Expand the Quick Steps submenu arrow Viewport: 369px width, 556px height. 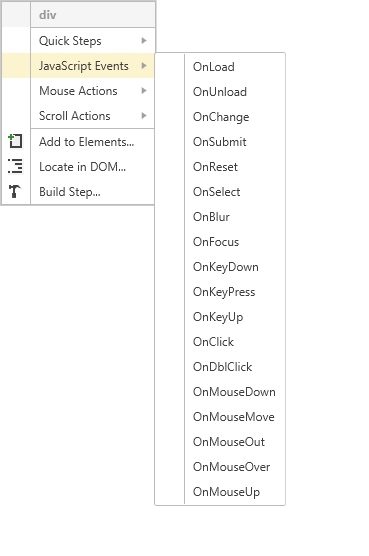coord(144,41)
